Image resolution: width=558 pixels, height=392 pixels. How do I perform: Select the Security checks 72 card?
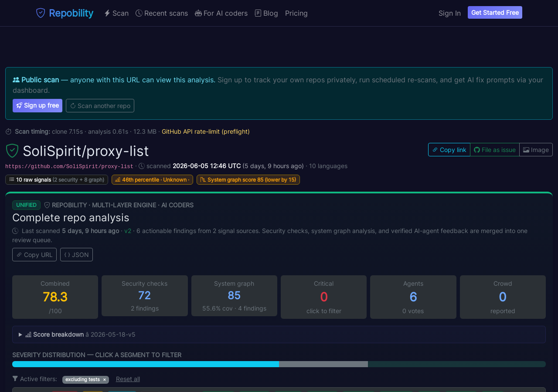[145, 296]
